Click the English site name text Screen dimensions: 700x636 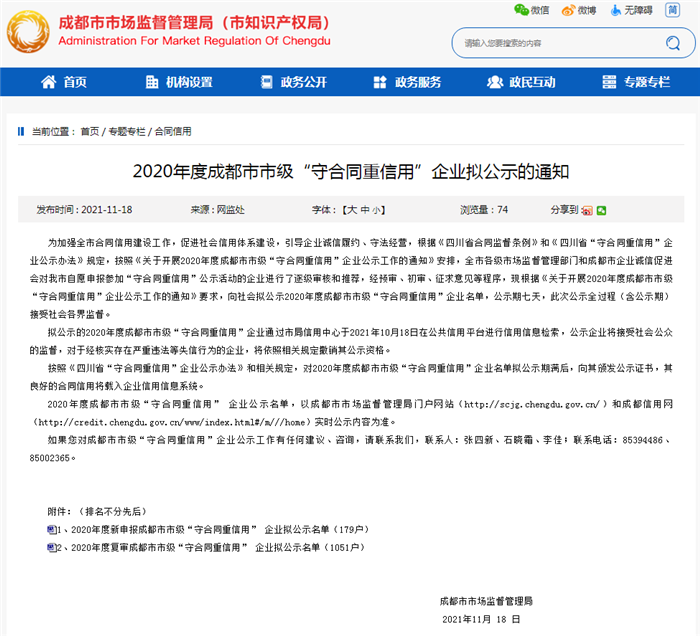point(195,41)
